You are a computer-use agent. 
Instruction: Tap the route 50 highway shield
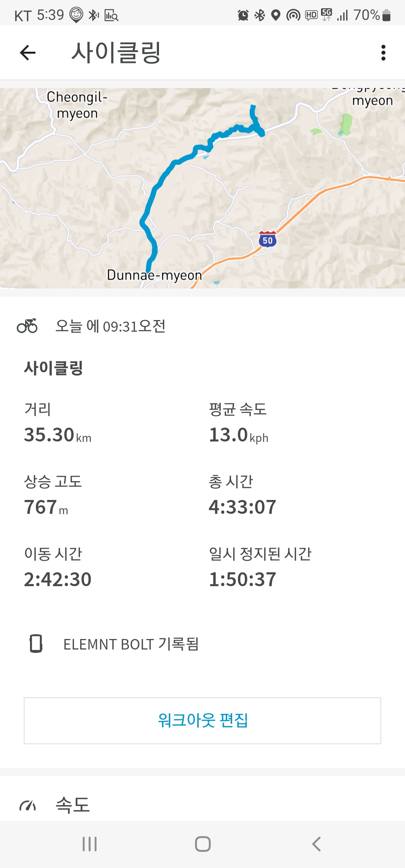(x=267, y=239)
